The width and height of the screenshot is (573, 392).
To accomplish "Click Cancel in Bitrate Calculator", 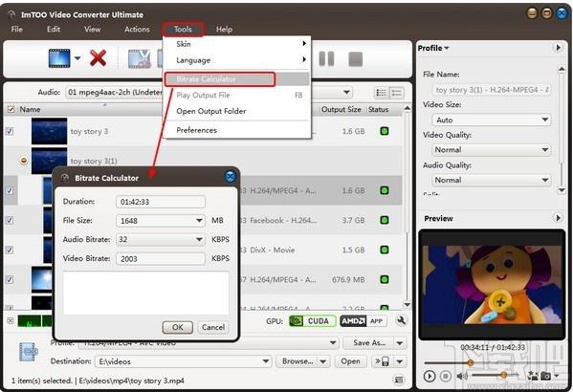I will 213,327.
